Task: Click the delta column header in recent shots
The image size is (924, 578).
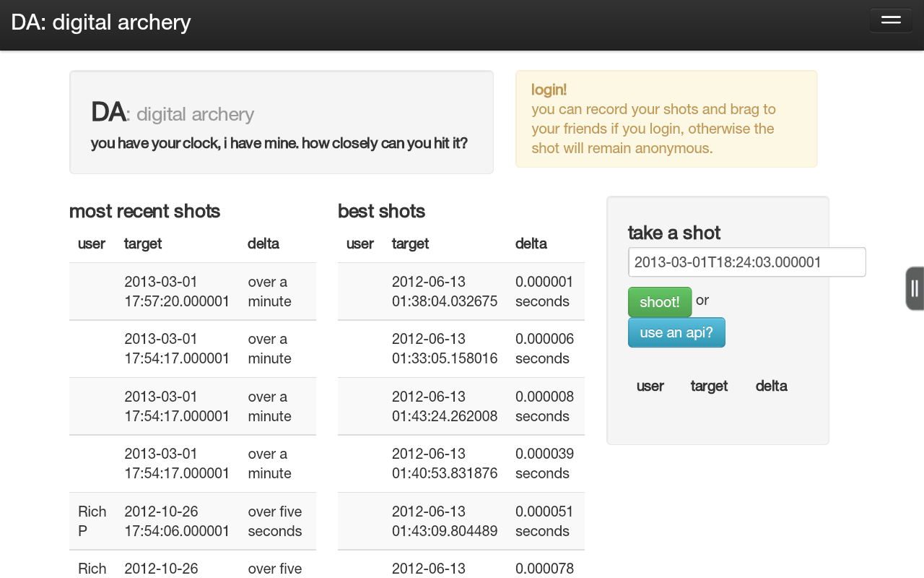Action: point(263,243)
